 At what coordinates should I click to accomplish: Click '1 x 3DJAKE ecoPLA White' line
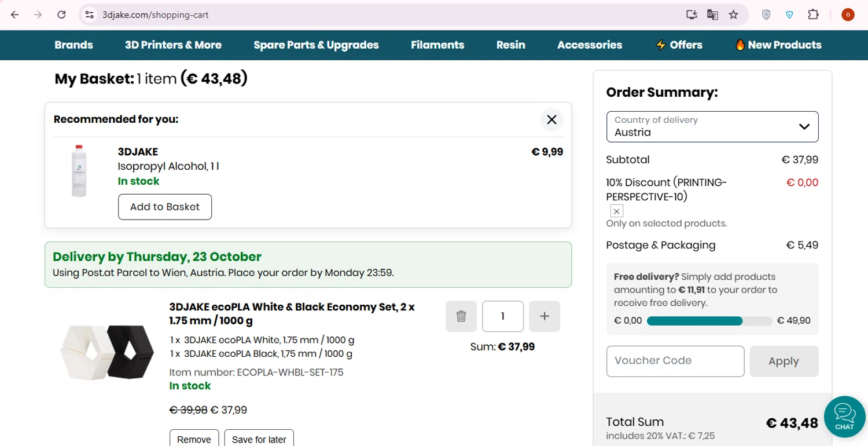point(262,340)
